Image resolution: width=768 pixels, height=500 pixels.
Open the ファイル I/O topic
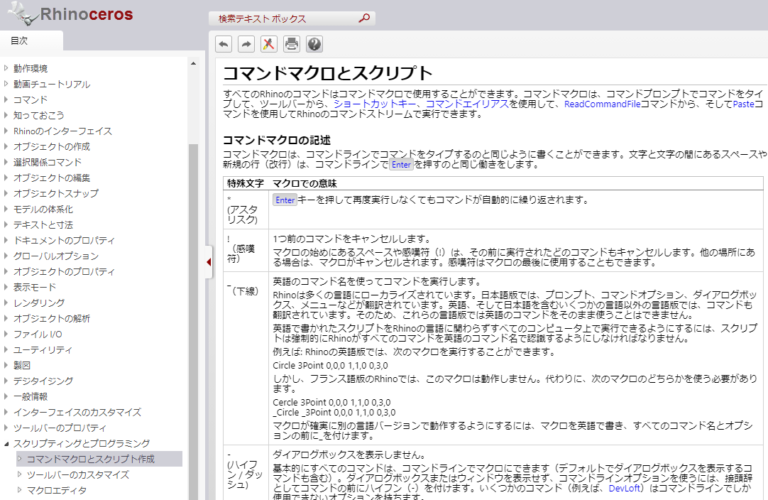click(38, 334)
